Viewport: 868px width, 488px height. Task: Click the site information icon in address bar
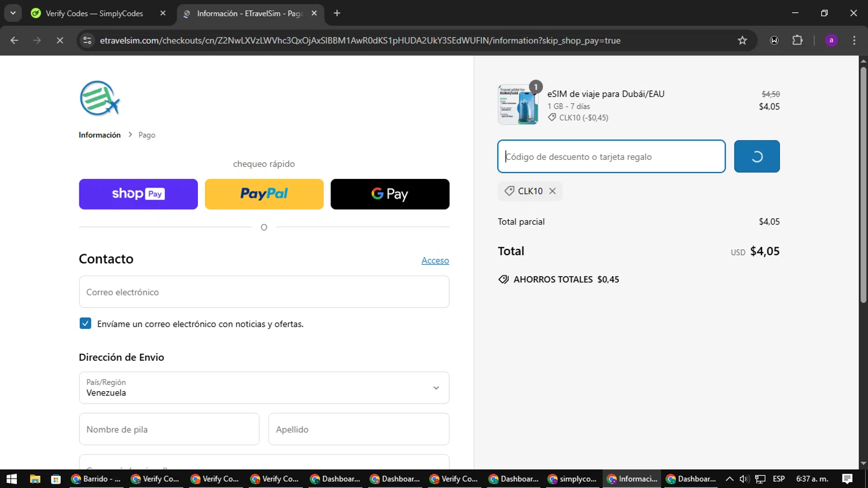(x=87, y=41)
